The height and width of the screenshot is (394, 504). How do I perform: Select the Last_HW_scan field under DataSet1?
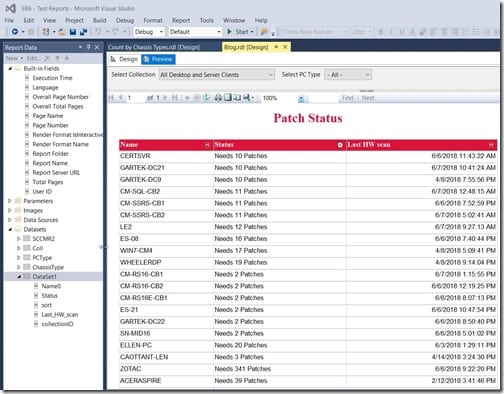(x=60, y=315)
